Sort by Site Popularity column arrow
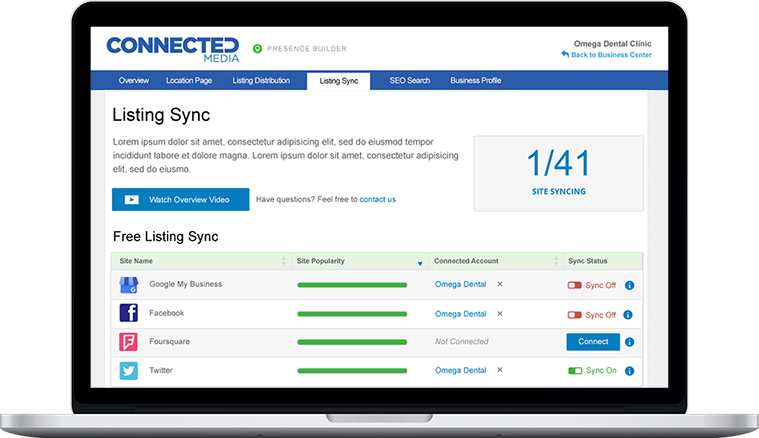 (420, 263)
